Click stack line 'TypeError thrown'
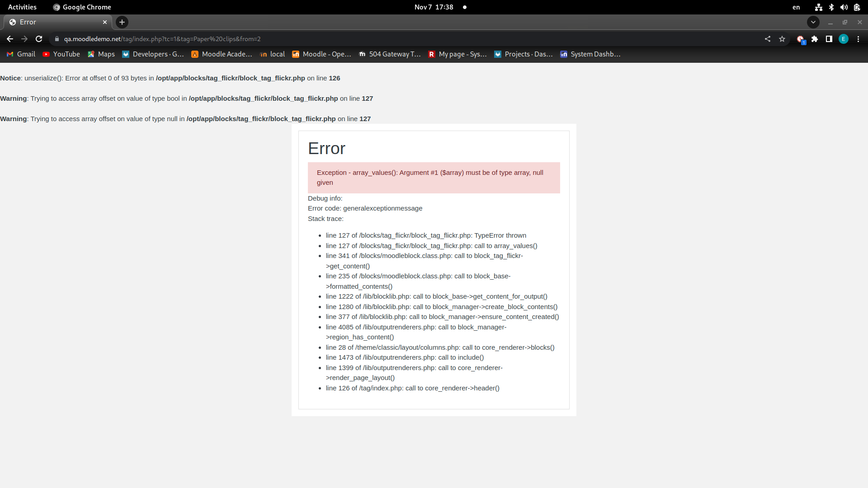Image resolution: width=868 pixels, height=488 pixels. click(426, 235)
